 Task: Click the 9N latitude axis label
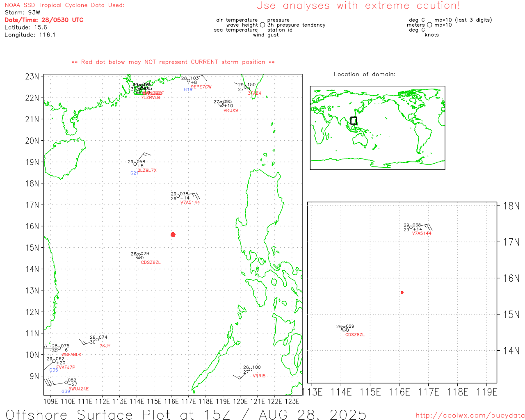34,376
